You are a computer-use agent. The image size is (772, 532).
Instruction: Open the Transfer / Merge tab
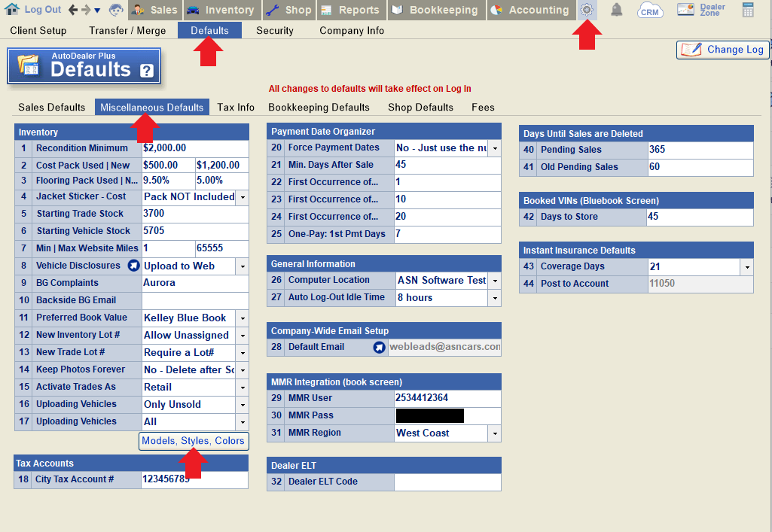coord(127,31)
